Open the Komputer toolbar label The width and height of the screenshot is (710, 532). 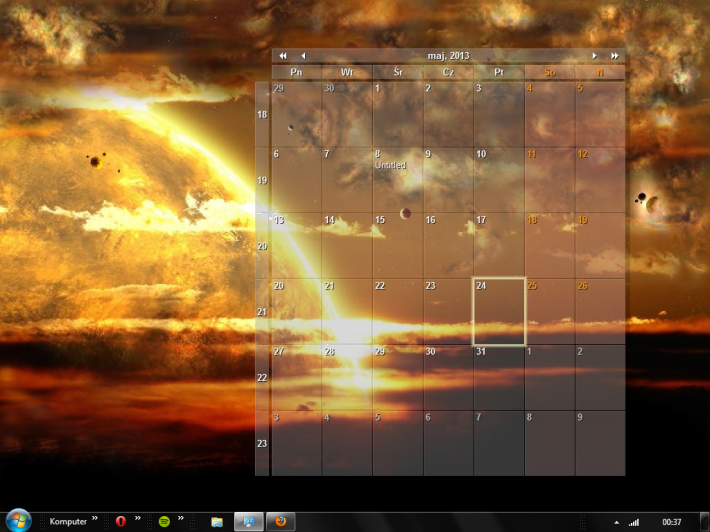tap(68, 522)
